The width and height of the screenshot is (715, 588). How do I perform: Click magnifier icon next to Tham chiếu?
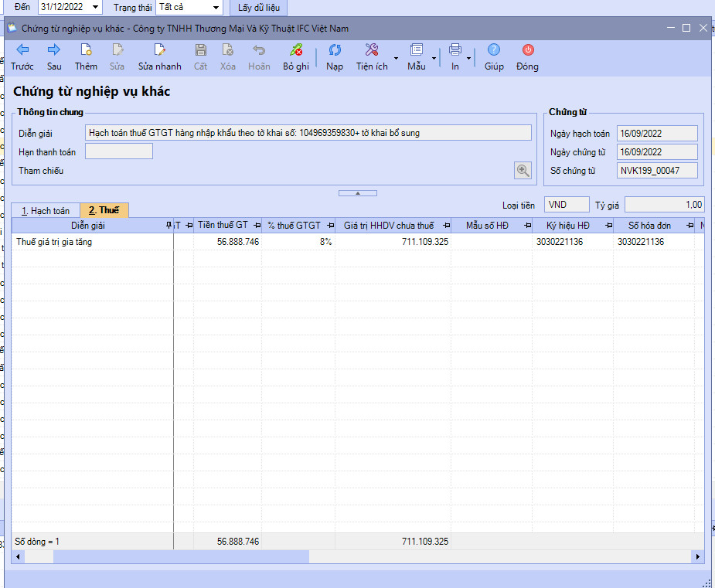click(523, 171)
